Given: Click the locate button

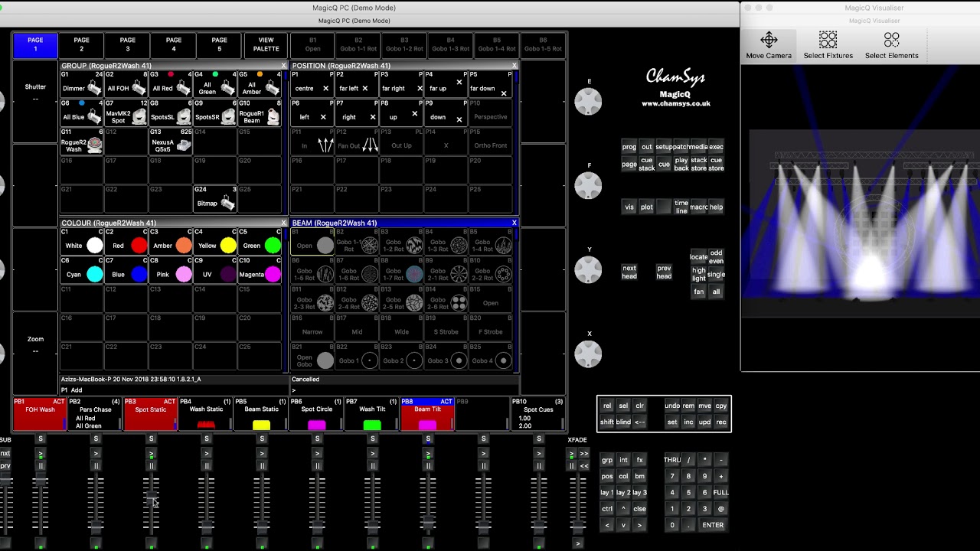Looking at the screenshot, I should (x=699, y=257).
